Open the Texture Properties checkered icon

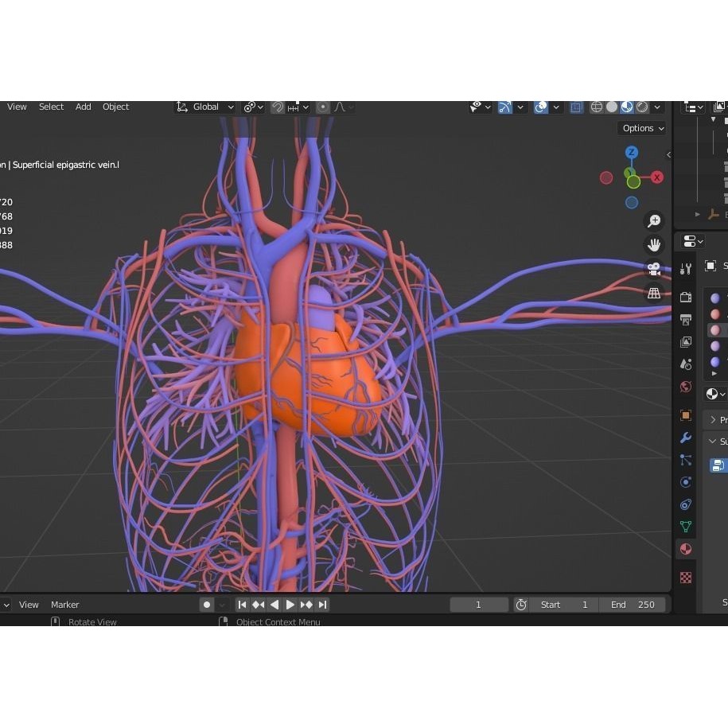pyautogui.click(x=685, y=577)
